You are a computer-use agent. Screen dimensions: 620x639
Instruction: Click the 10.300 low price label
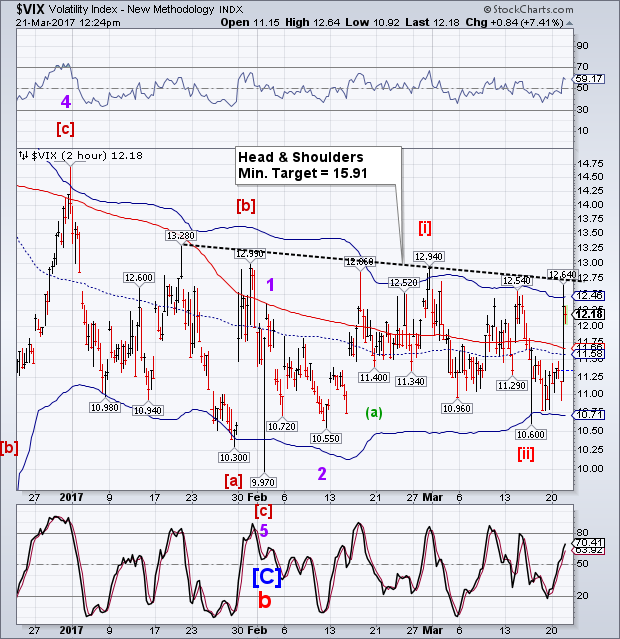point(232,456)
